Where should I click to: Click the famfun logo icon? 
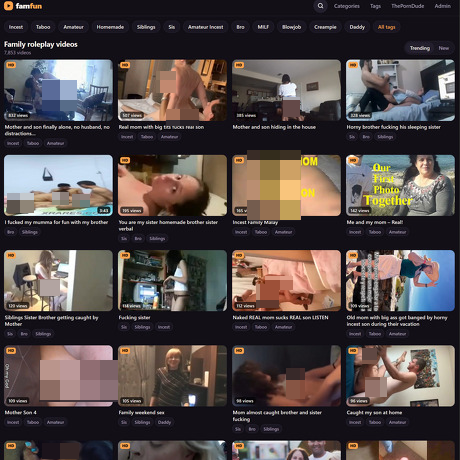tap(8, 6)
